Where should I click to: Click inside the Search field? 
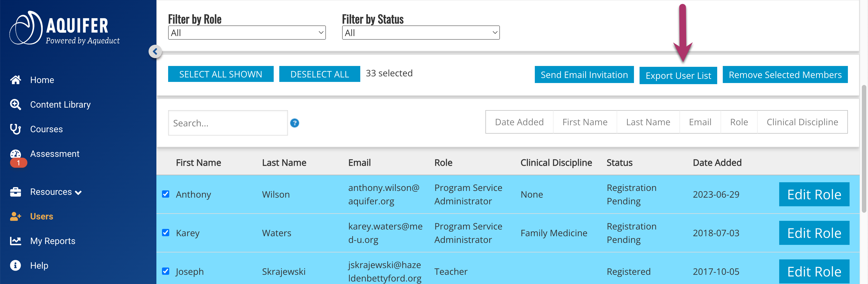tap(228, 123)
